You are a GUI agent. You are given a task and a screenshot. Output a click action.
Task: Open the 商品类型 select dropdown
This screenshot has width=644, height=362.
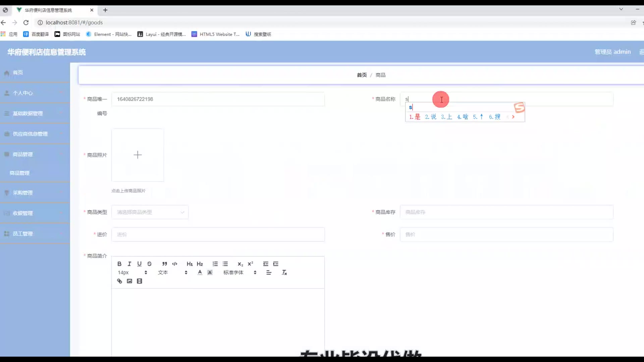pyautogui.click(x=150, y=212)
